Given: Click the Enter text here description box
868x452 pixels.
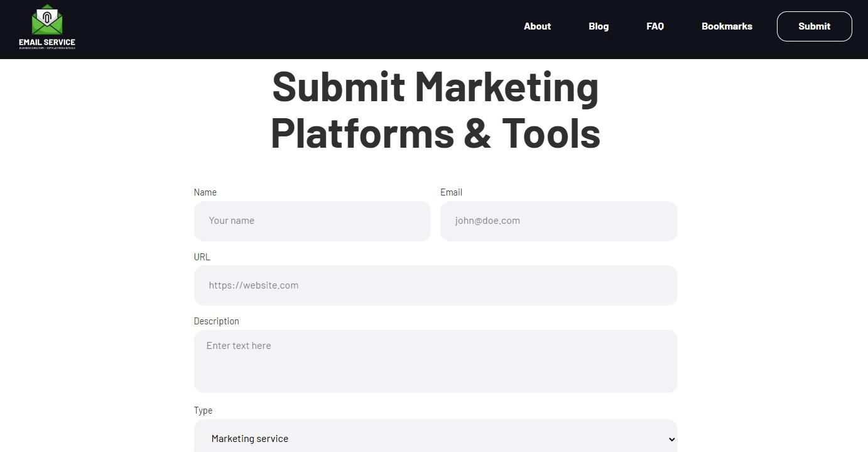Looking at the screenshot, I should coord(435,361).
